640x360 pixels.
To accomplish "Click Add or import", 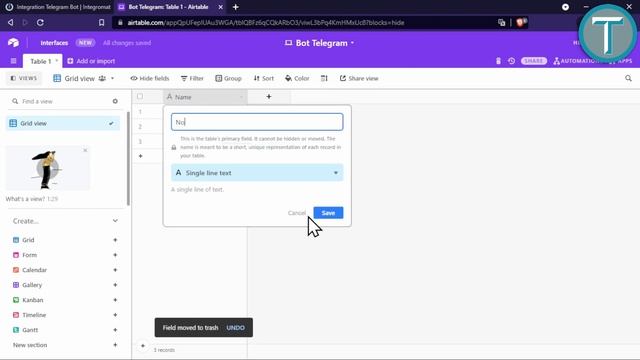I will [91, 61].
